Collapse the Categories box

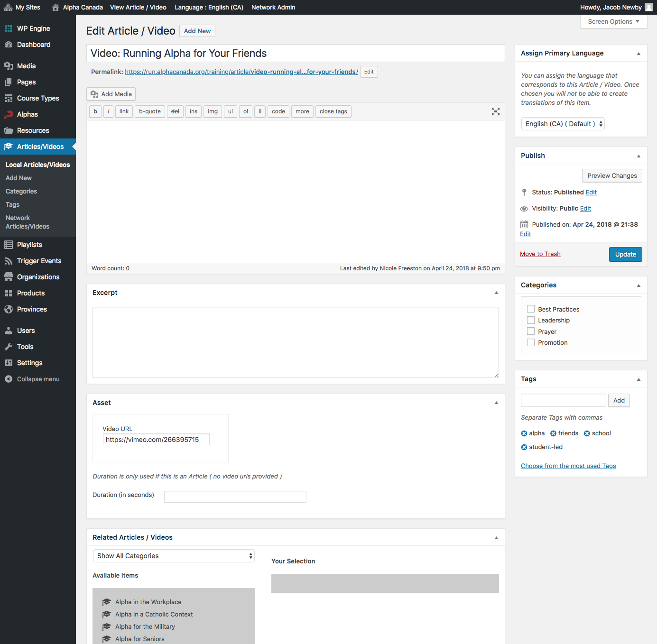(x=638, y=285)
